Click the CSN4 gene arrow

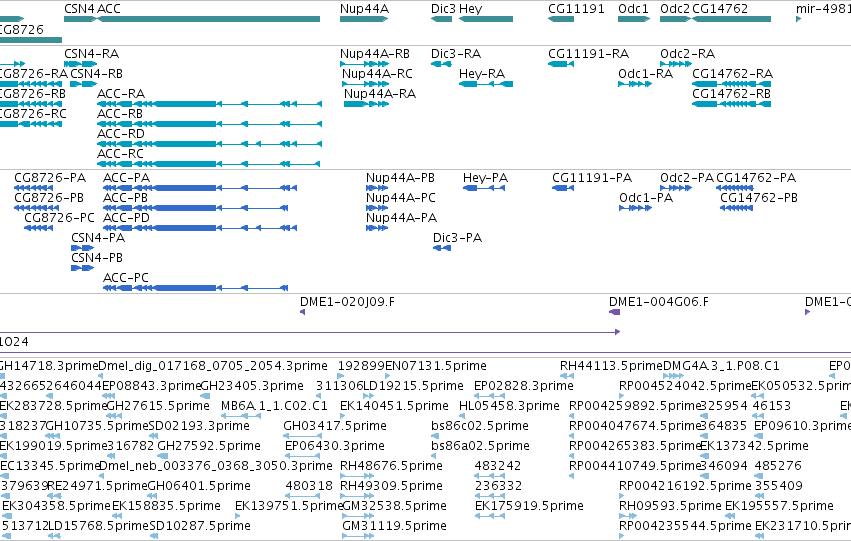point(80,19)
